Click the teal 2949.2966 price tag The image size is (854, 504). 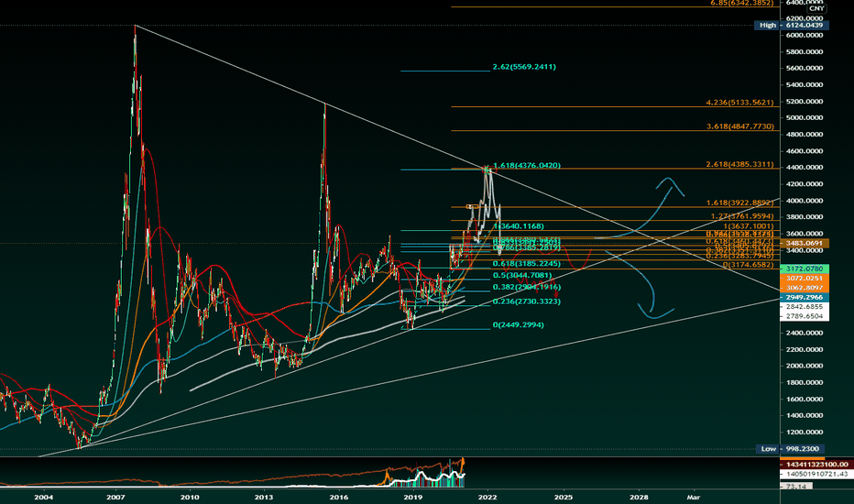(x=805, y=298)
